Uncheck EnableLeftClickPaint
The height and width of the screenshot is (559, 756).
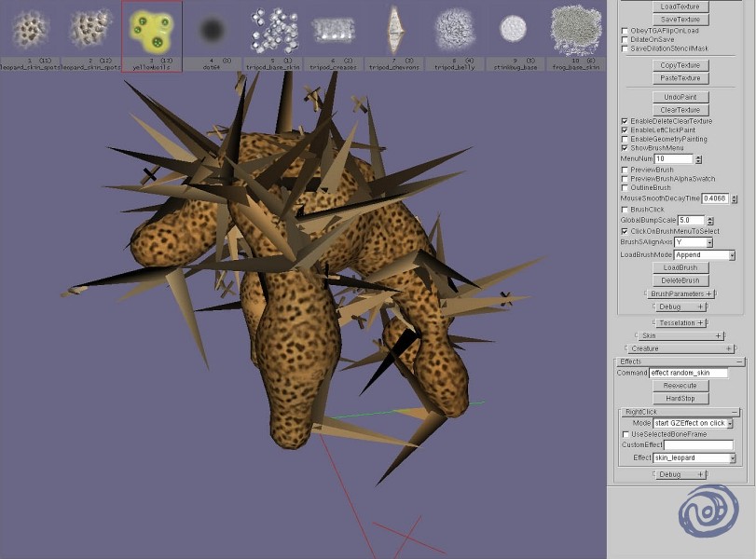coord(625,130)
